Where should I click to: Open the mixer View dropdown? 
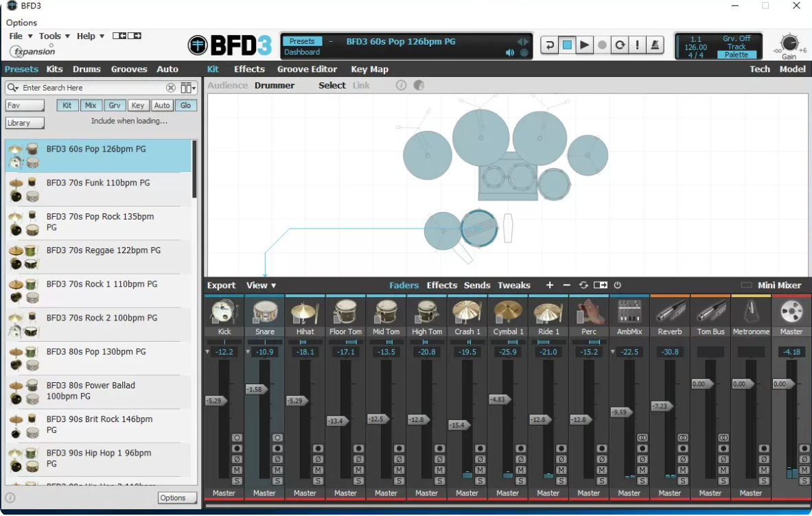coord(261,285)
